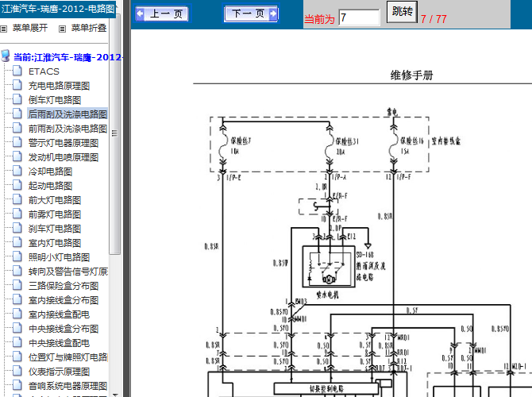Click the 维修手册 heading in the diagram
This screenshot has width=532, height=397.
click(411, 75)
